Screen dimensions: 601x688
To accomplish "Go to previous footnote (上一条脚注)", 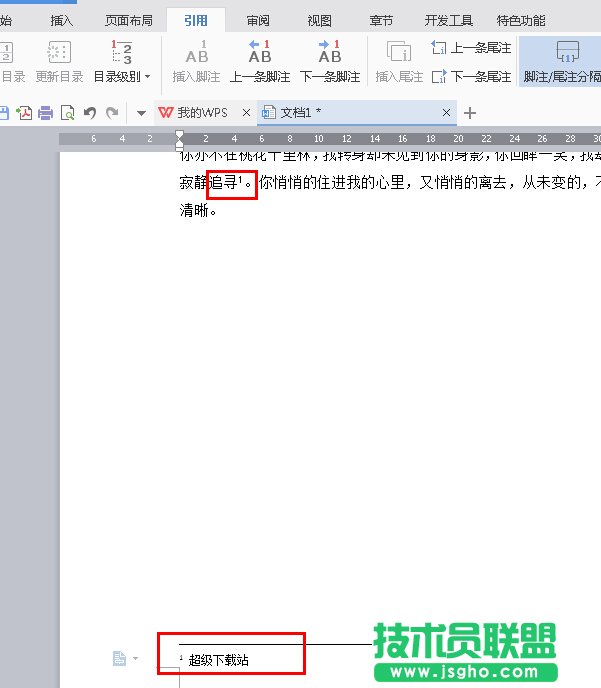I will [x=260, y=61].
